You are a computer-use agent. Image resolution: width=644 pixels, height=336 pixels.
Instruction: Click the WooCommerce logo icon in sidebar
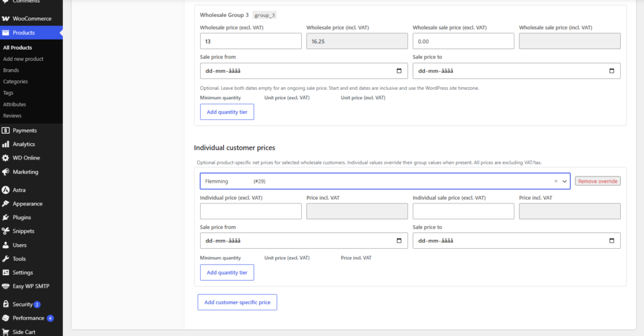6,18
